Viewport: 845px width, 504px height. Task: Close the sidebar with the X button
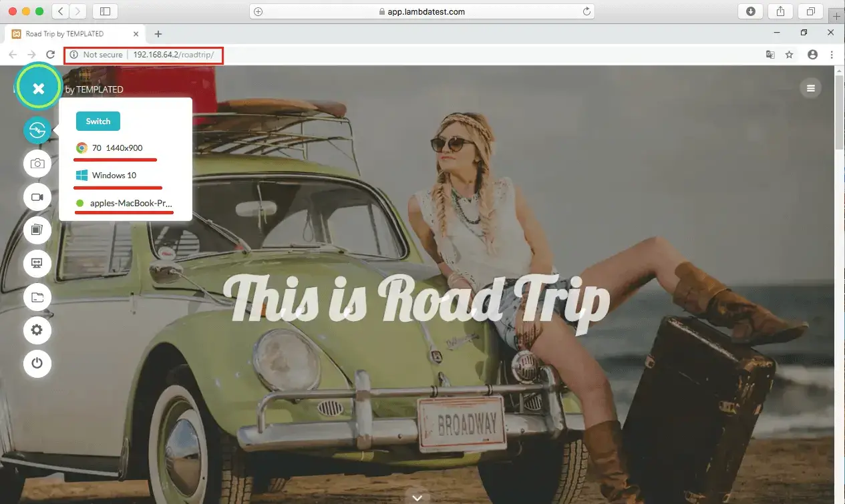(39, 88)
